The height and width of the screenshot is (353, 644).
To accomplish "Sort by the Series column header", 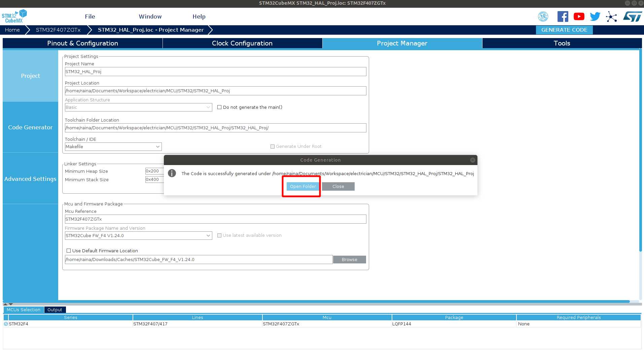I will tap(70, 317).
